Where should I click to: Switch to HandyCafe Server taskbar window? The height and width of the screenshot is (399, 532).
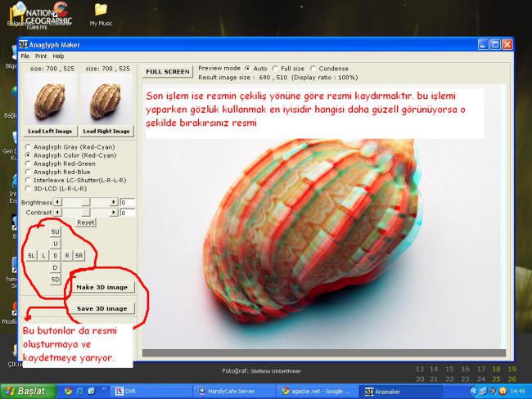click(x=234, y=392)
